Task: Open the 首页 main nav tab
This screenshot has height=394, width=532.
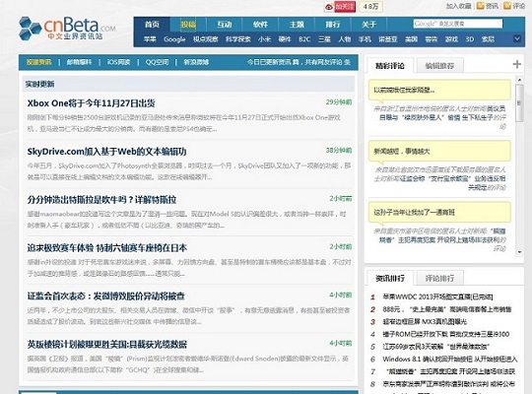Action: coord(152,25)
